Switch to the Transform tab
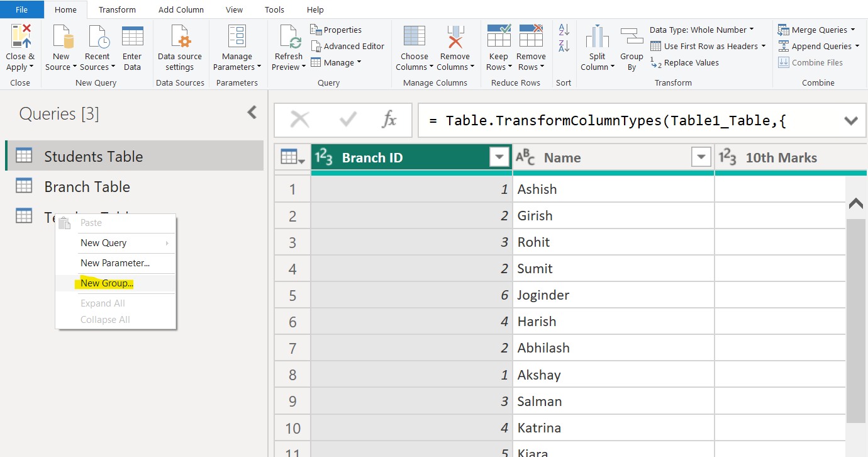The image size is (868, 457). [x=117, y=9]
